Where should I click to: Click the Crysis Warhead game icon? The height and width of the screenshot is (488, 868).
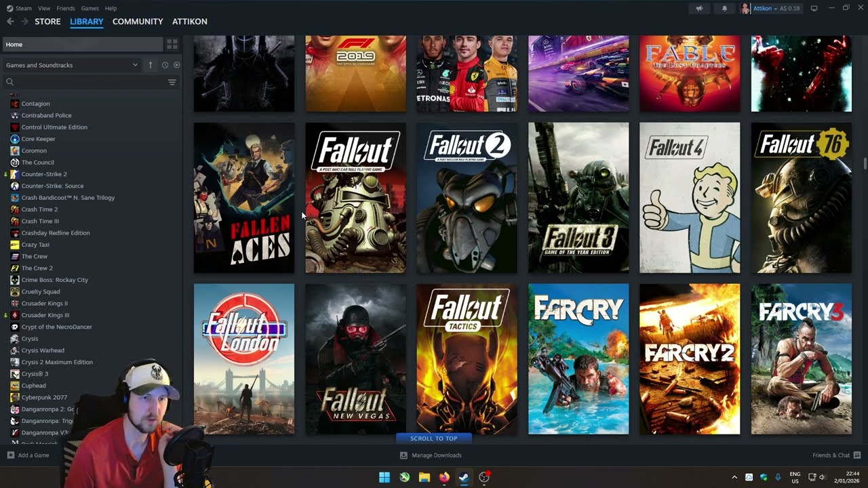15,350
